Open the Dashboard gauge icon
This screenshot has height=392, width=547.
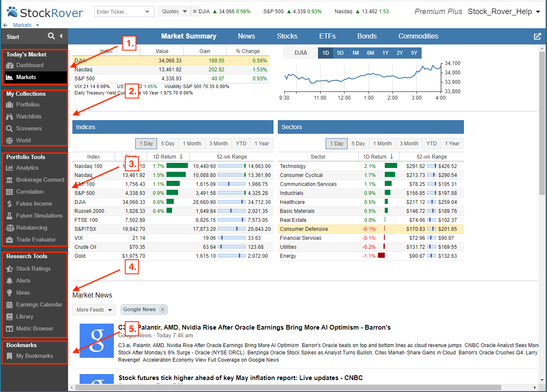tap(9, 65)
